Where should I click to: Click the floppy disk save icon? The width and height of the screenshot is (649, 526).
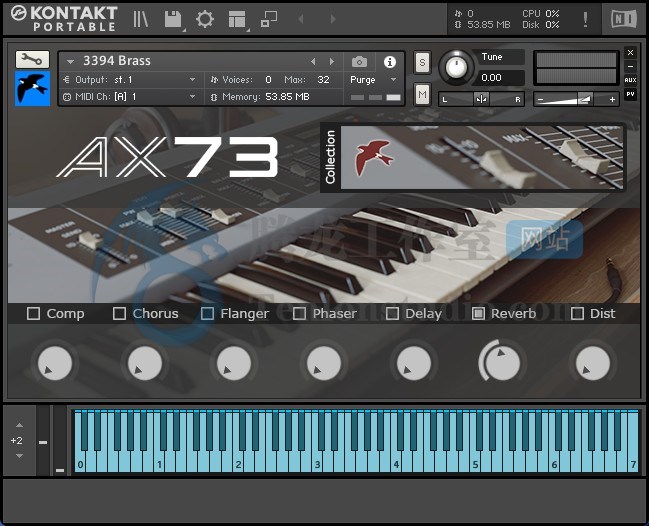(173, 19)
